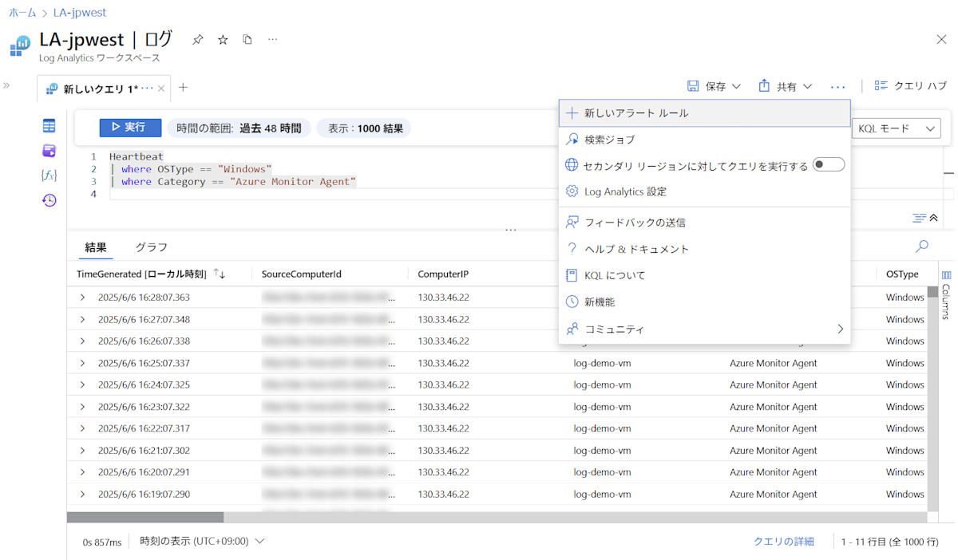Toggle セカンダリ リージョン query switch
Image resolution: width=958 pixels, height=560 pixels.
point(829,165)
